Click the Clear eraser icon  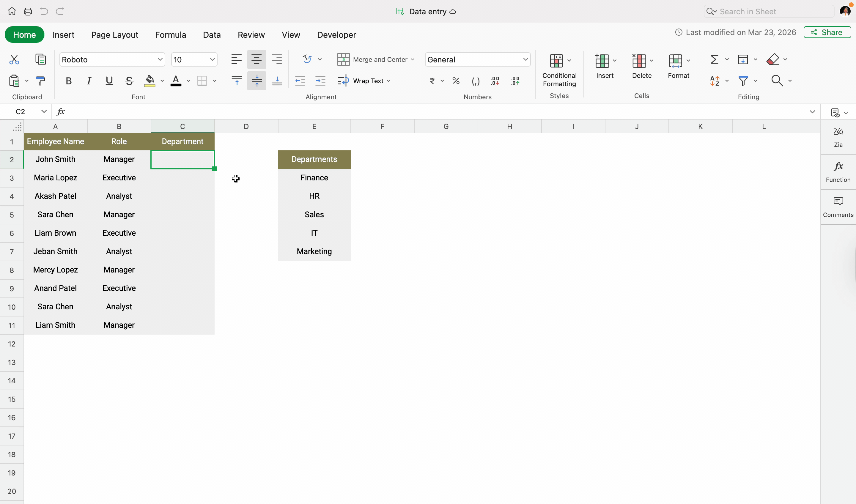[773, 59]
